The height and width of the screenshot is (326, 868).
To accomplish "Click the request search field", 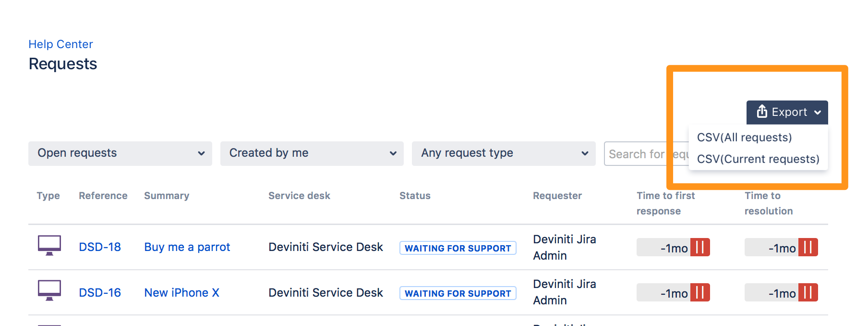I will point(634,153).
